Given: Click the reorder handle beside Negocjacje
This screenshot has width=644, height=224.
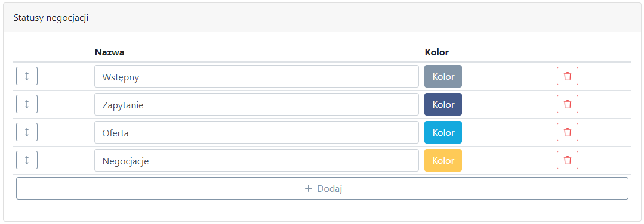Looking at the screenshot, I should coord(27,160).
